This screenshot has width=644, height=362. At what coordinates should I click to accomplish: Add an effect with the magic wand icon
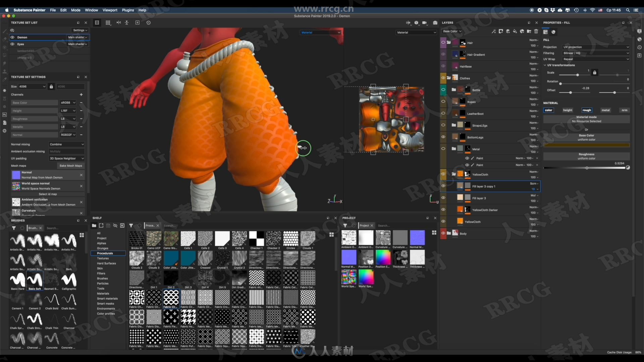click(494, 31)
